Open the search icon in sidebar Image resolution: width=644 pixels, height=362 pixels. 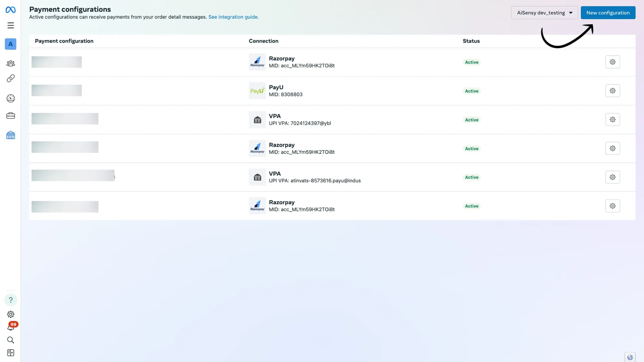point(10,340)
